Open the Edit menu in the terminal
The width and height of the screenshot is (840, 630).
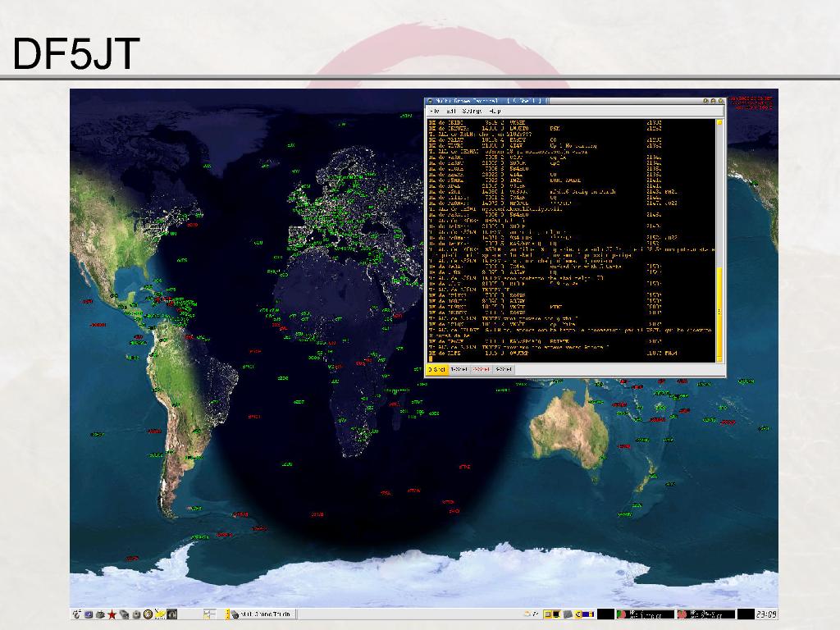coord(451,111)
